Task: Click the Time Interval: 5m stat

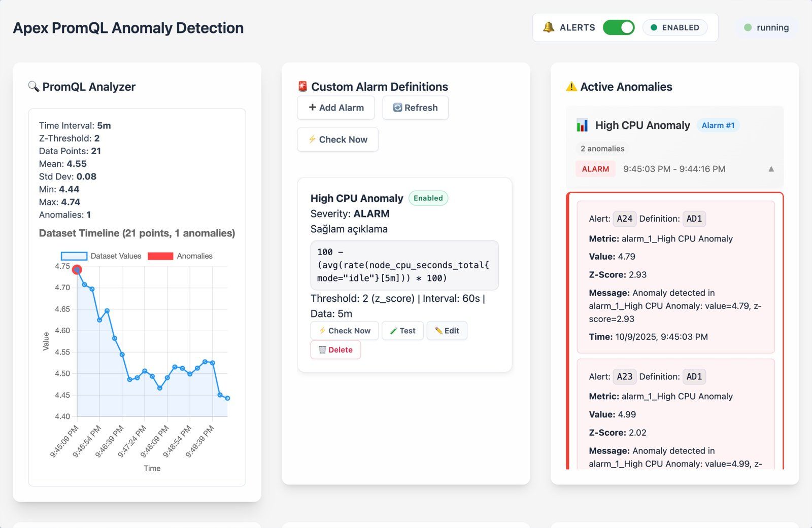Action: (75, 126)
